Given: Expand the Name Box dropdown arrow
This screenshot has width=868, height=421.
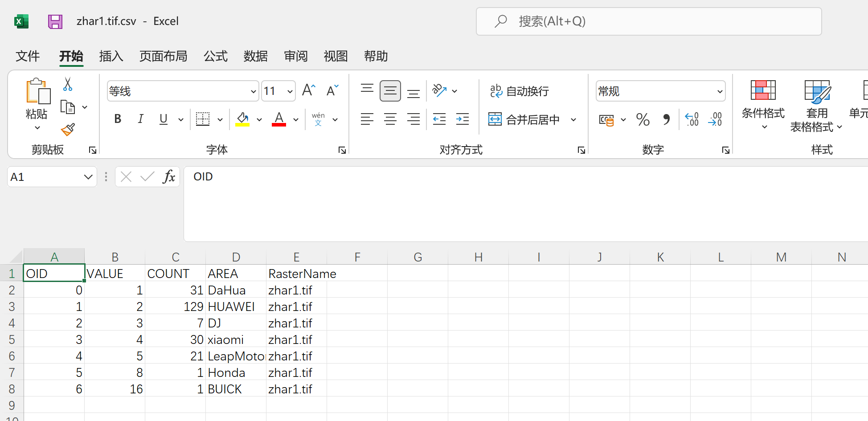Looking at the screenshot, I should [x=88, y=177].
